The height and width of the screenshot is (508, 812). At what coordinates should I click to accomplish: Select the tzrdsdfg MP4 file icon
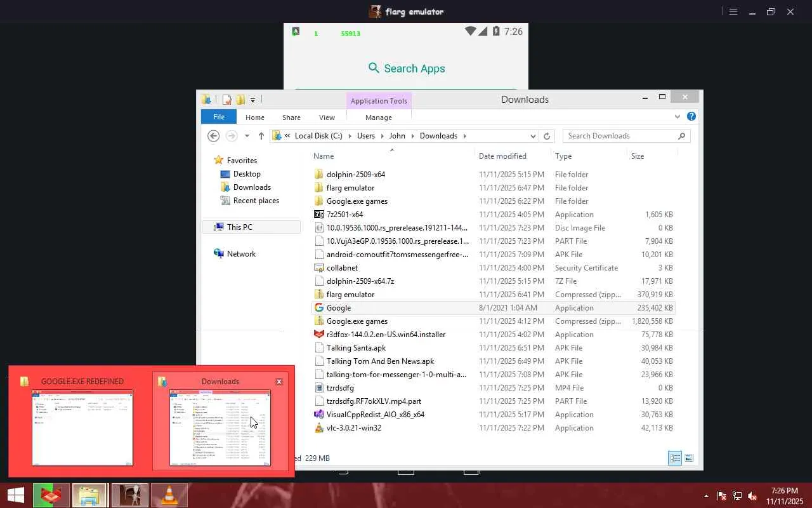pos(319,388)
